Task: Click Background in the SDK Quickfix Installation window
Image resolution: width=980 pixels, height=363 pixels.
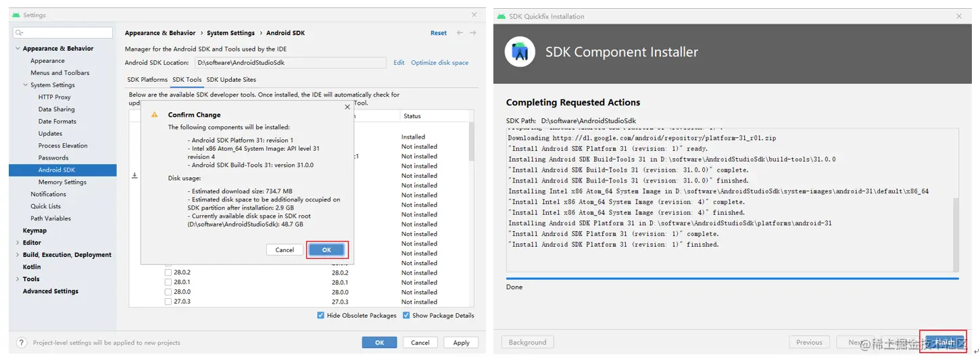Action: (x=527, y=342)
